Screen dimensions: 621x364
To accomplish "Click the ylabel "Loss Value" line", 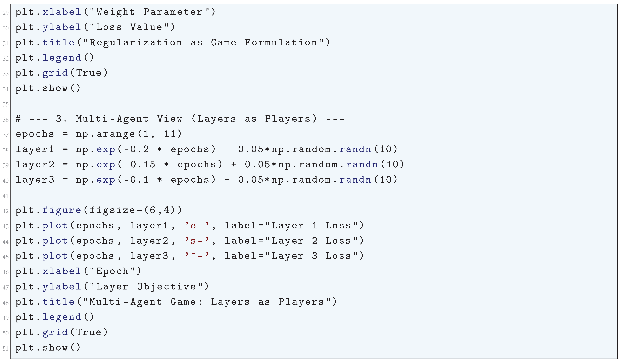I will tap(95, 27).
